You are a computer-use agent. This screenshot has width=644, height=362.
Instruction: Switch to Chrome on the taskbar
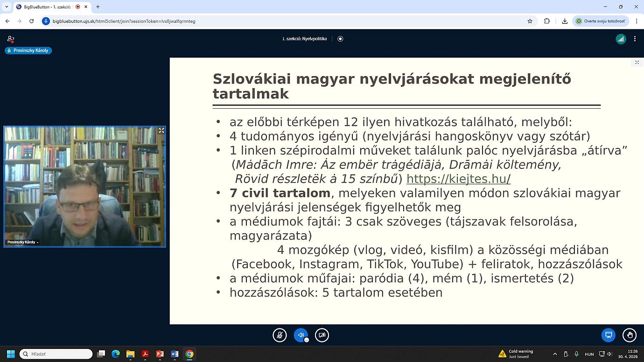[189, 354]
